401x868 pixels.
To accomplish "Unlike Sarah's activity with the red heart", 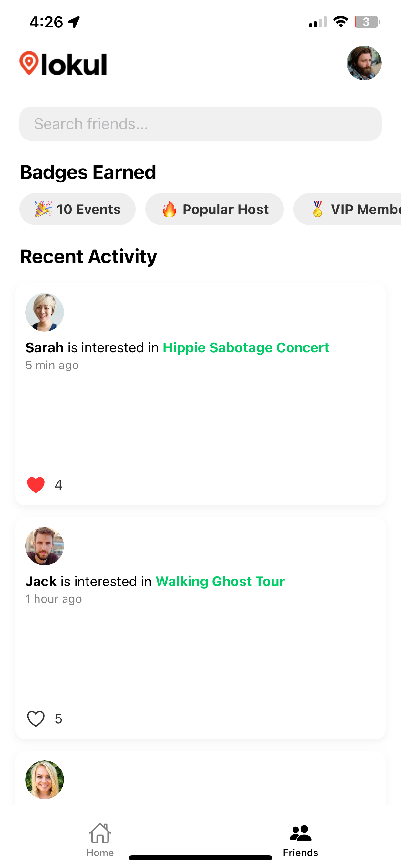I will tap(36, 485).
